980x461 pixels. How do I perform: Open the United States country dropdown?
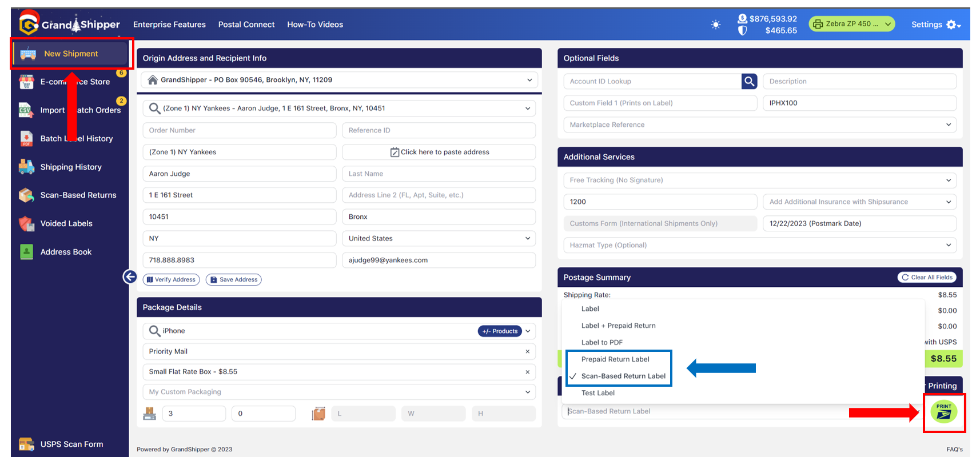439,238
